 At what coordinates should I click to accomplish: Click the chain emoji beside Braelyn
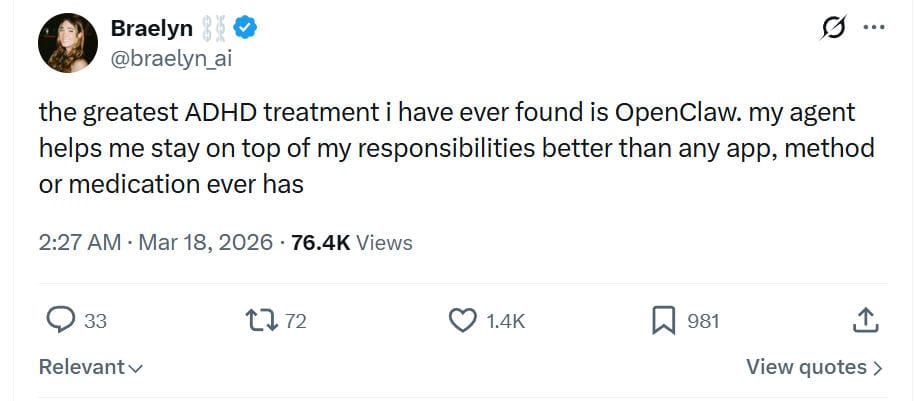click(214, 30)
